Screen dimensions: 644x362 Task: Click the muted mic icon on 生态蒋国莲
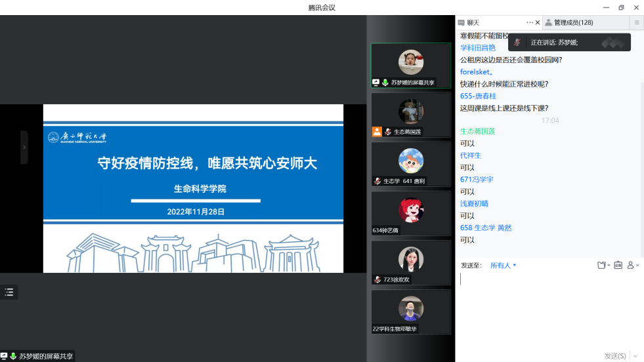click(388, 132)
